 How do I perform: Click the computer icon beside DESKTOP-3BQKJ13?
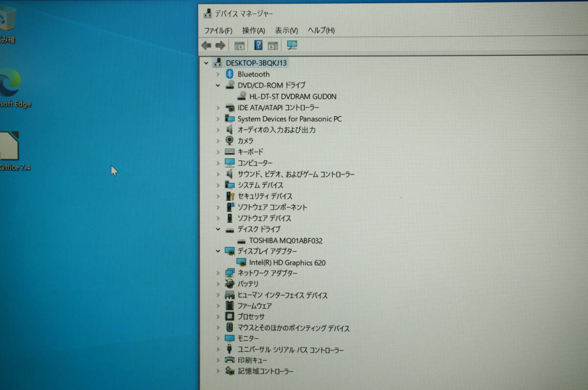pyautogui.click(x=218, y=63)
